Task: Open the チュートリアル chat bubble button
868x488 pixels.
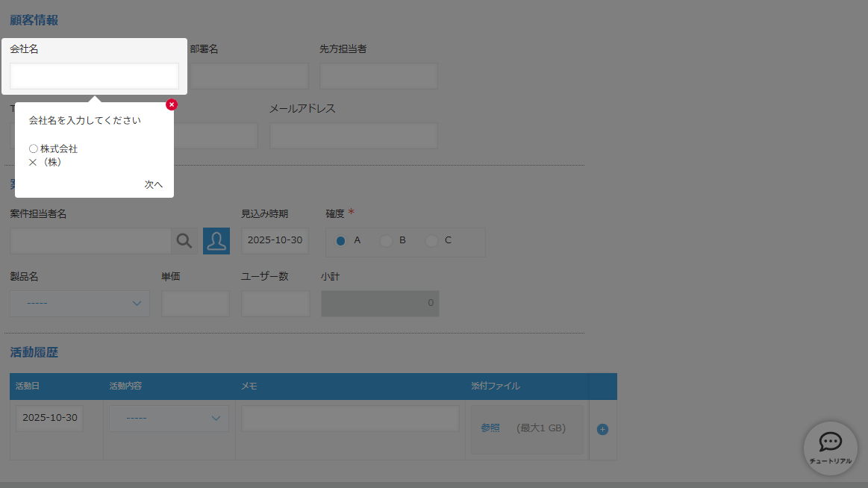Action: coord(830,447)
